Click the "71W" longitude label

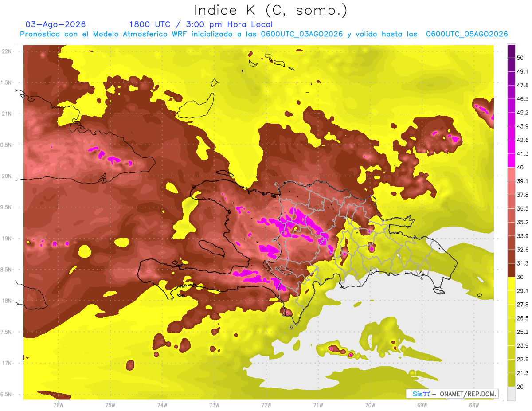tap(318, 405)
